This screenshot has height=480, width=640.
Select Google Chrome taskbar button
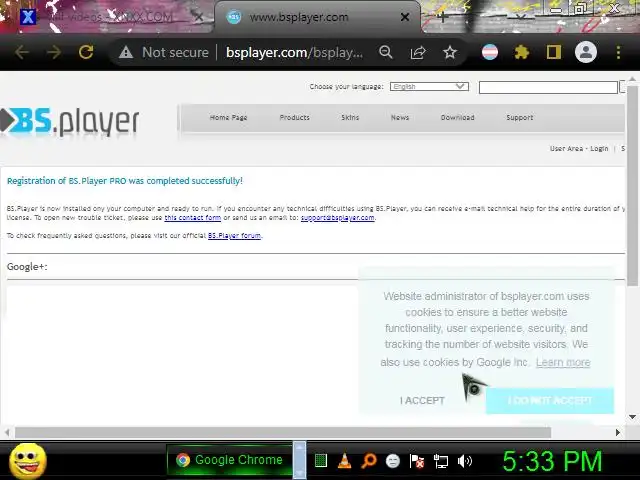click(229, 460)
